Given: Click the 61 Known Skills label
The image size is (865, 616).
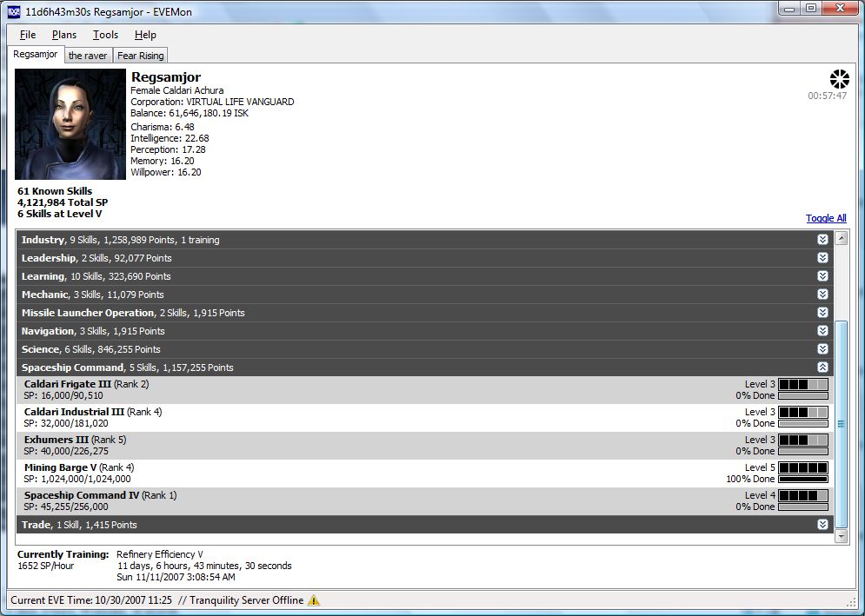Looking at the screenshot, I should (55, 191).
